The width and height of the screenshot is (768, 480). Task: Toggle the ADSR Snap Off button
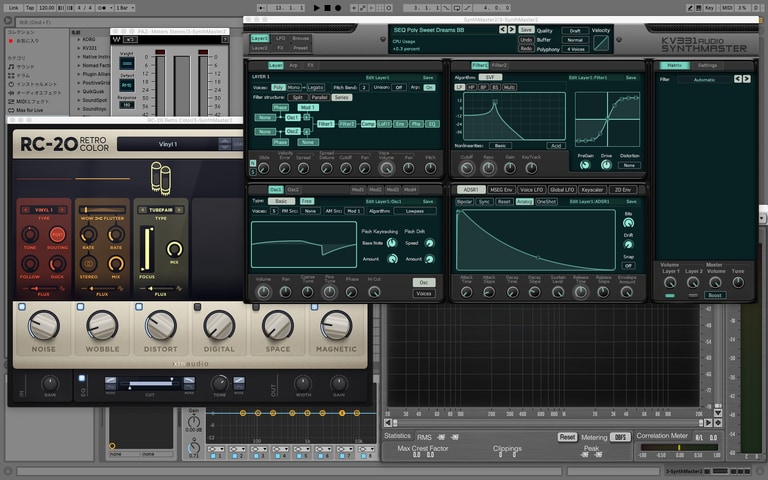coord(628,266)
